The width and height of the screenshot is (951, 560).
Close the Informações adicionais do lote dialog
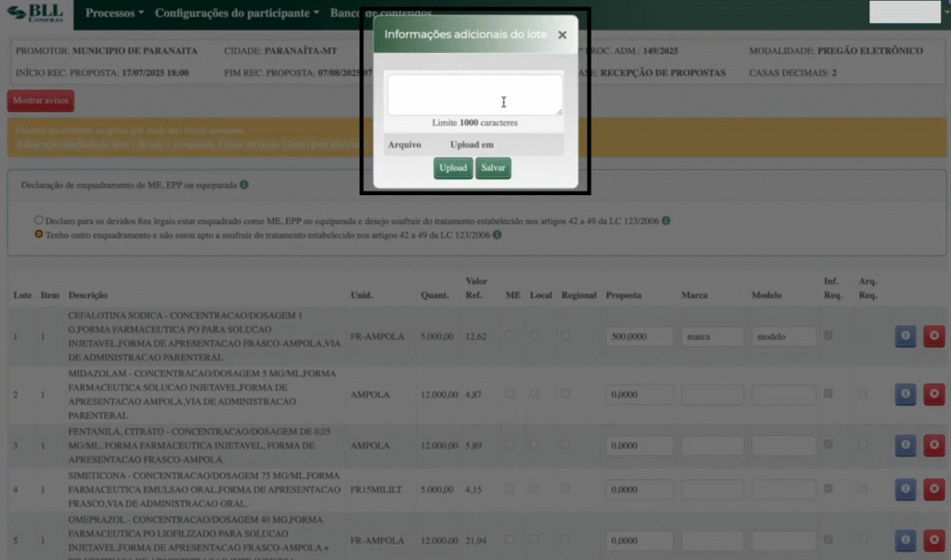(x=562, y=35)
